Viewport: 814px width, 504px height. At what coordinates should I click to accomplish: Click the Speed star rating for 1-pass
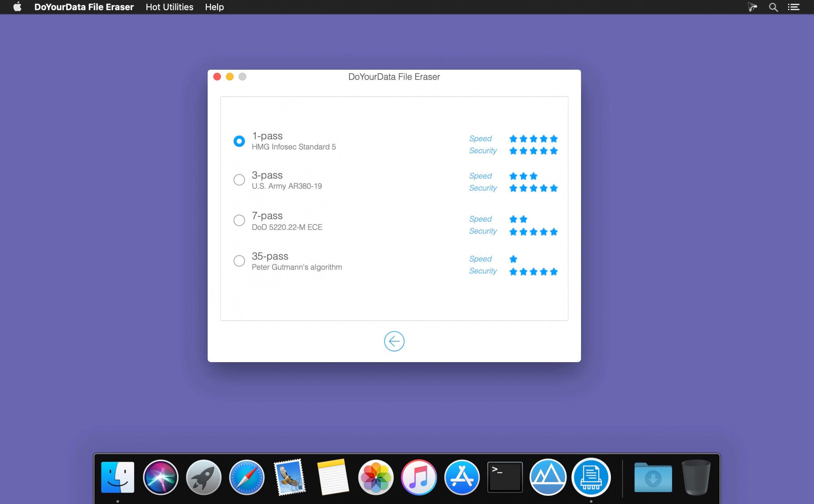click(532, 139)
